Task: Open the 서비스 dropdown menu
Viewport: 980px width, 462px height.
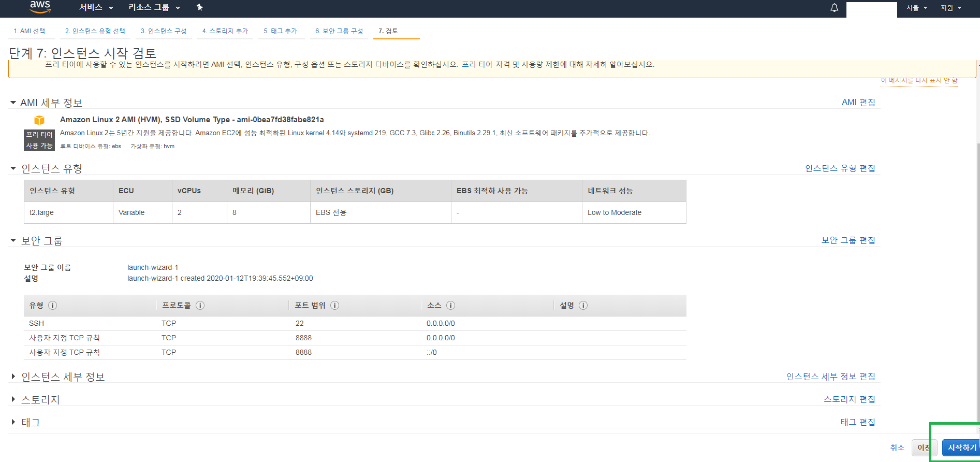Action: coord(96,7)
